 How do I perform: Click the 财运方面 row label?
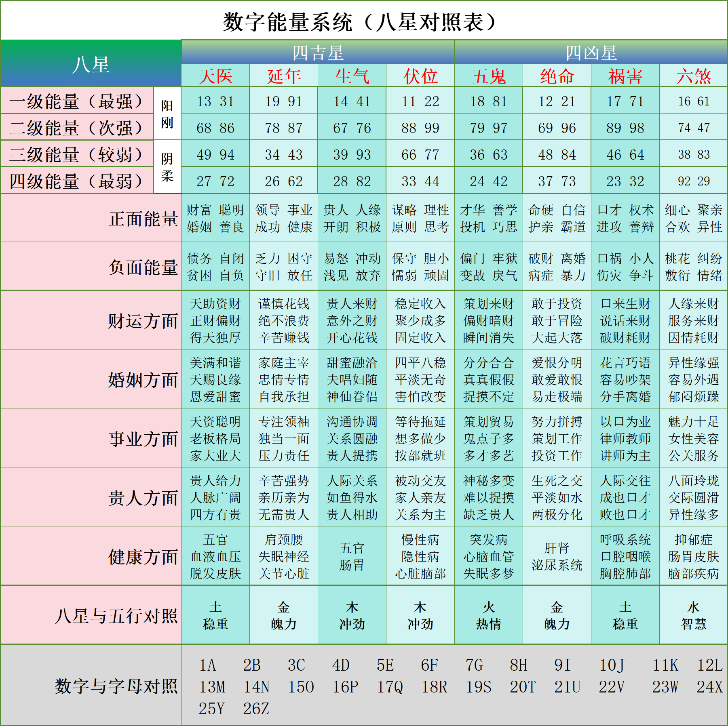[91, 320]
